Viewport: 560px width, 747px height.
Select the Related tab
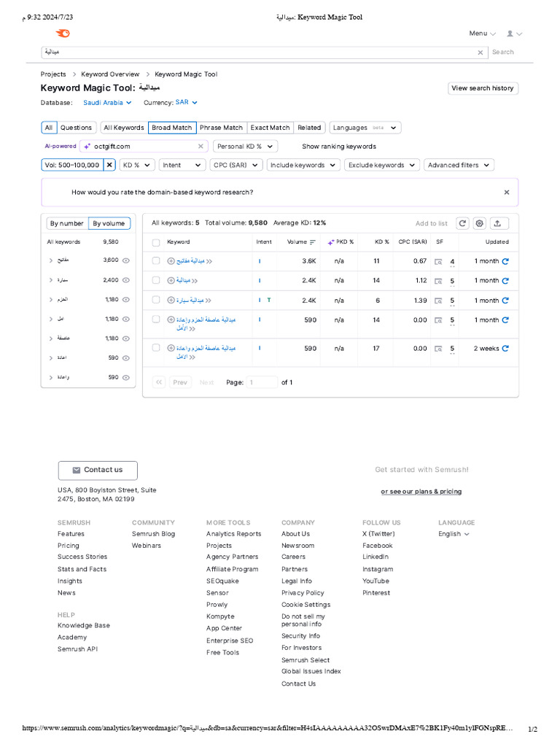(x=309, y=128)
